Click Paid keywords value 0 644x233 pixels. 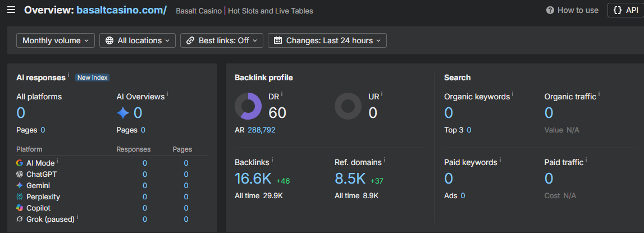point(449,179)
